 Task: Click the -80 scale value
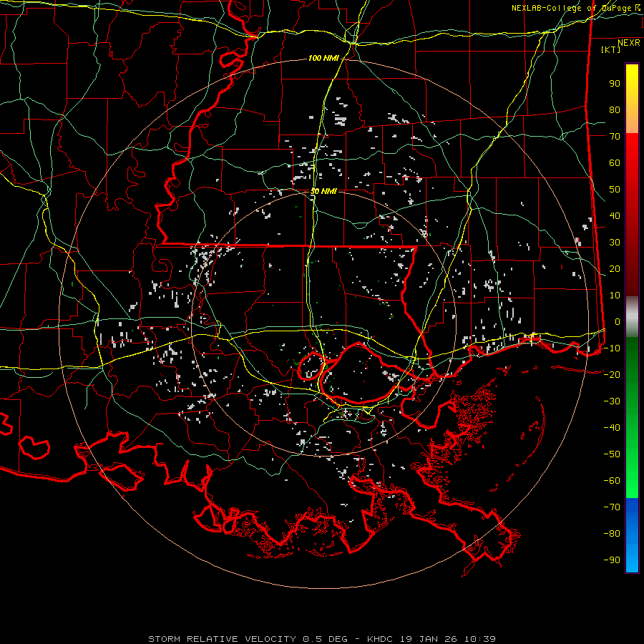click(612, 534)
